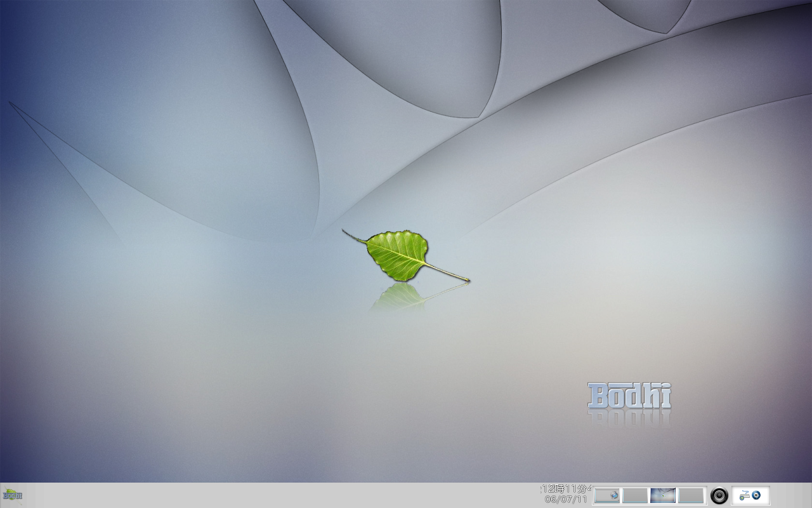Switch to the fourth virtual desktop

pyautogui.click(x=691, y=495)
